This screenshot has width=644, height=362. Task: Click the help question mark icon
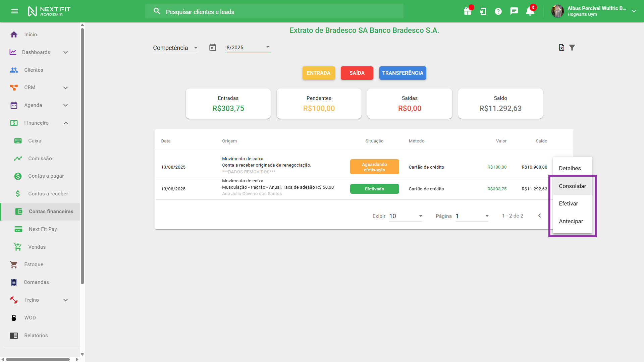(x=498, y=11)
